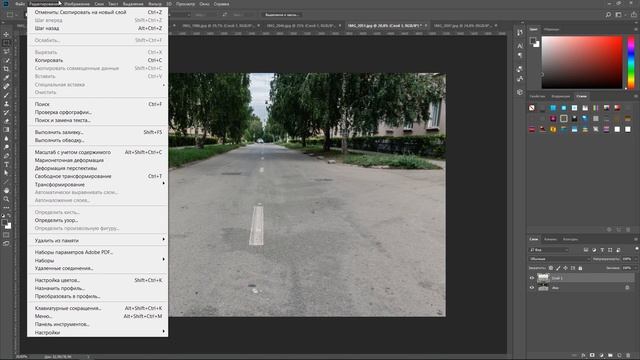Select the Move tool in the toolbar
This screenshot has width=640, height=360.
[x=6, y=34]
